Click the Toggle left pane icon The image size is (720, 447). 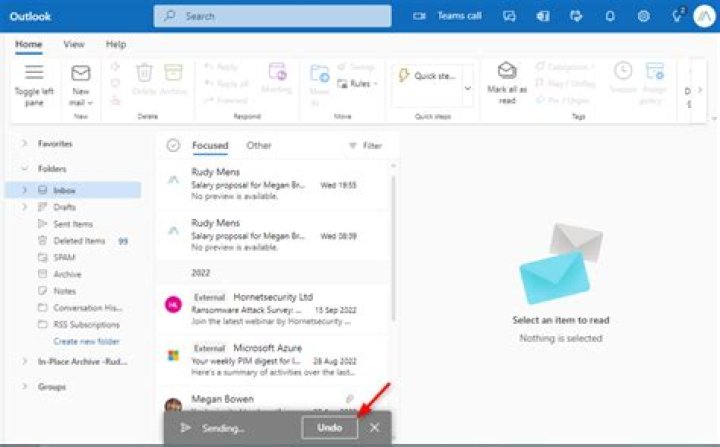[x=34, y=73]
